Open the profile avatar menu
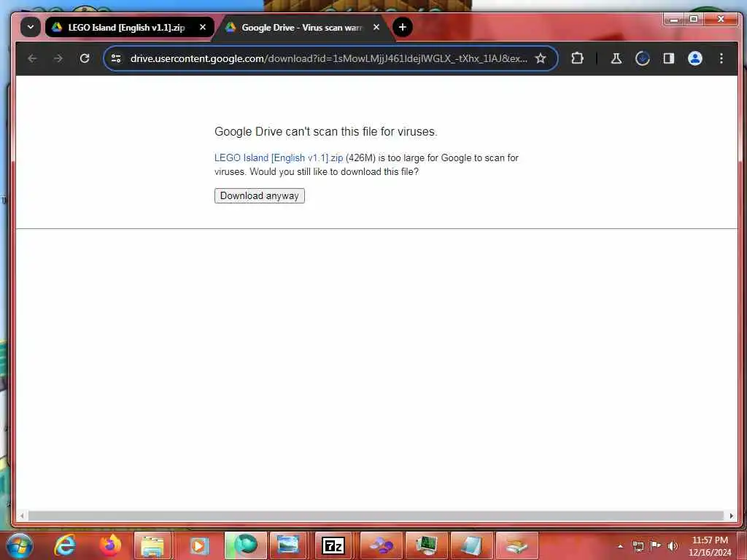Viewport: 747px width, 560px height. coord(695,58)
